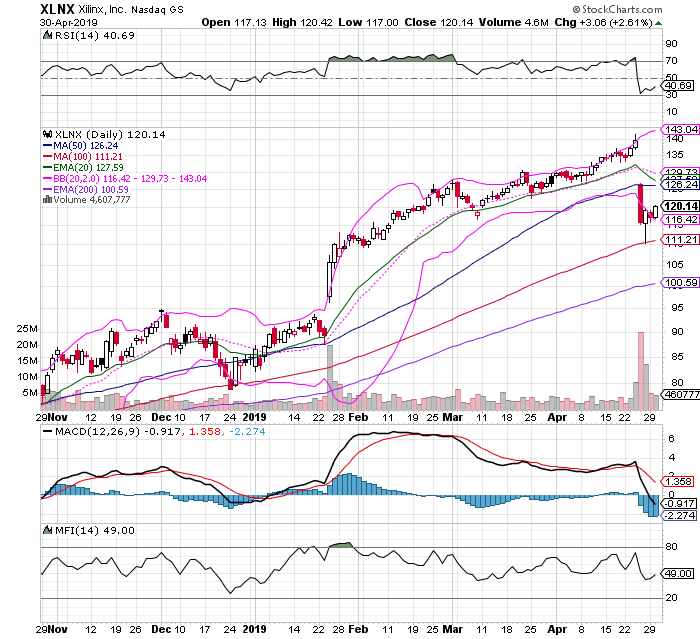This screenshot has width=700, height=639.
Task: Click the 49.00 MFI axis tag
Action: click(679, 573)
